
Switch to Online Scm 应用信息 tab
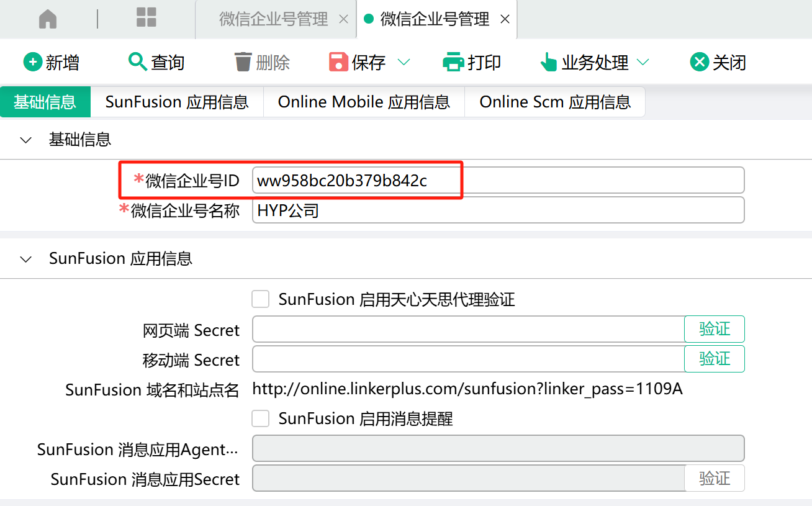tap(555, 102)
